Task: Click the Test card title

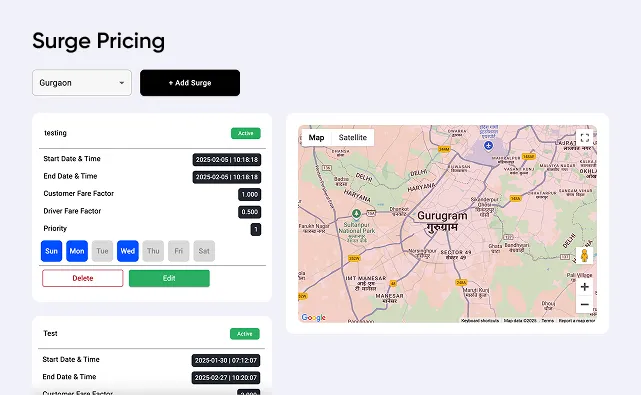Action: (50, 333)
